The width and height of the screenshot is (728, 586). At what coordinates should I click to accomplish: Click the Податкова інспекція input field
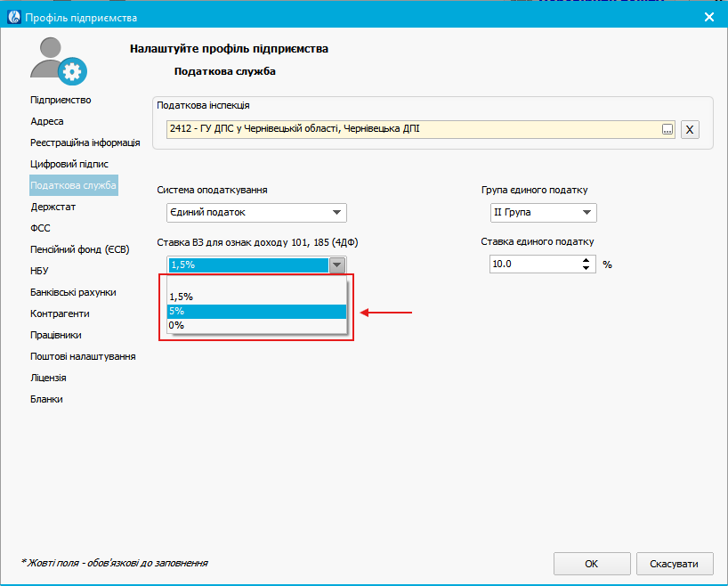coord(409,129)
